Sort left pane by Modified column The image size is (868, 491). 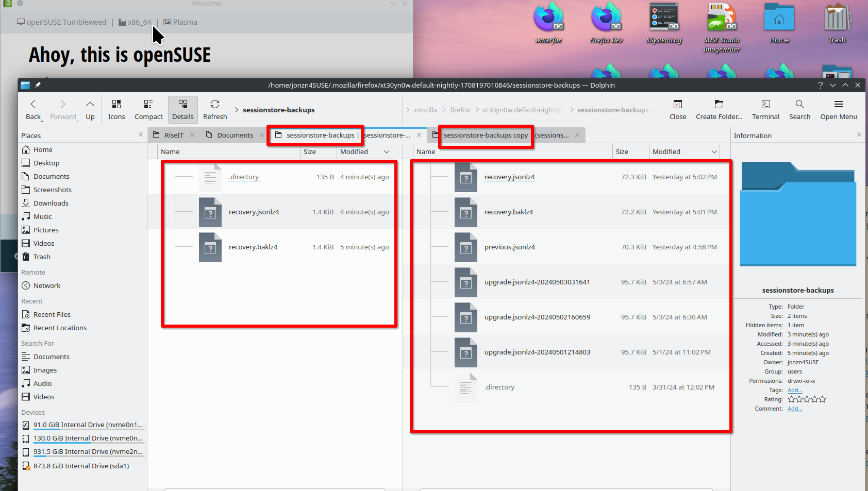tap(364, 151)
